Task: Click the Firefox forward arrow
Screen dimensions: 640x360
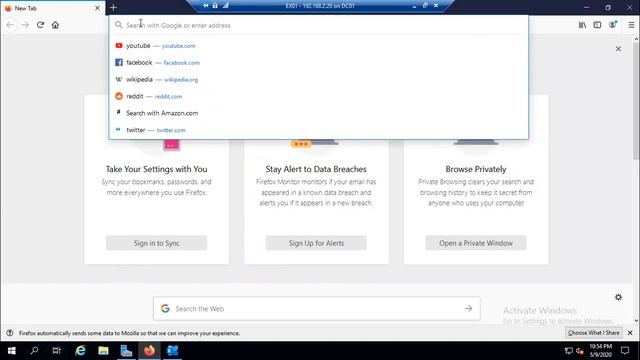Action: click(x=25, y=25)
